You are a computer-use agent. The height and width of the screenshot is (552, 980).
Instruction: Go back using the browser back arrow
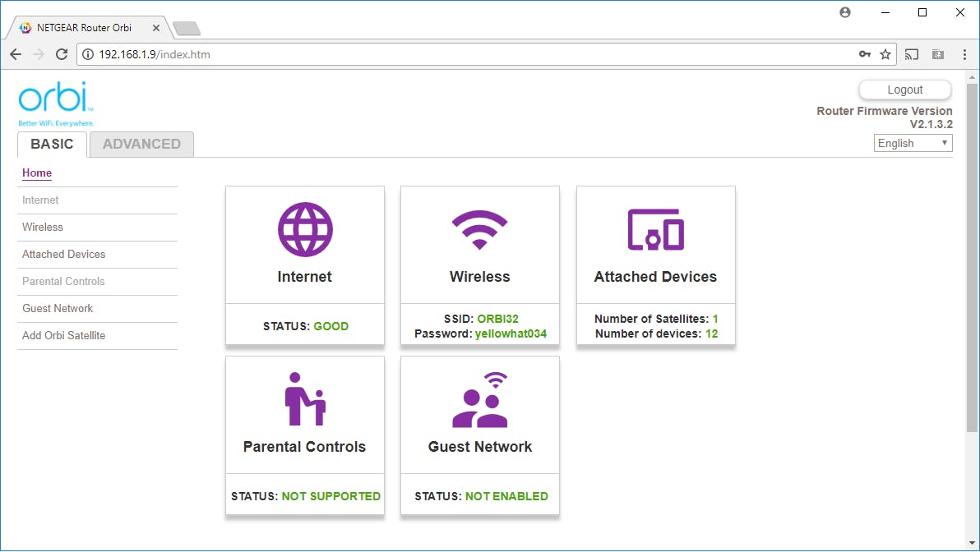(16, 54)
